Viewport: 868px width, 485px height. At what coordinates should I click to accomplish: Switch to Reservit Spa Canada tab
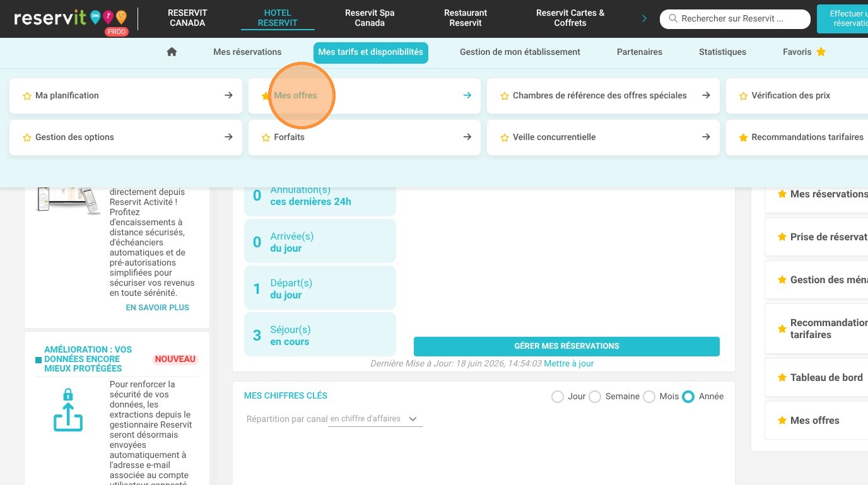click(x=370, y=18)
